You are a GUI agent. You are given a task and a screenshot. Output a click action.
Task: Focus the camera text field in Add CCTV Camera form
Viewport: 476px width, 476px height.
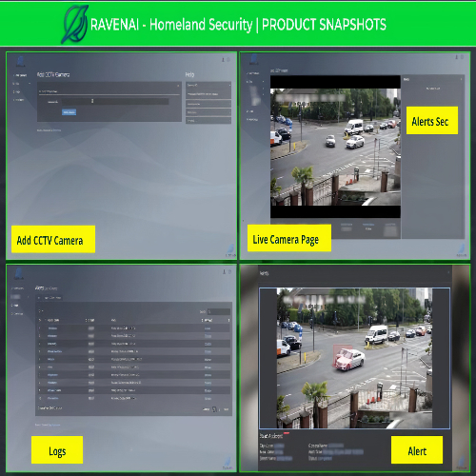pyautogui.click(x=115, y=101)
